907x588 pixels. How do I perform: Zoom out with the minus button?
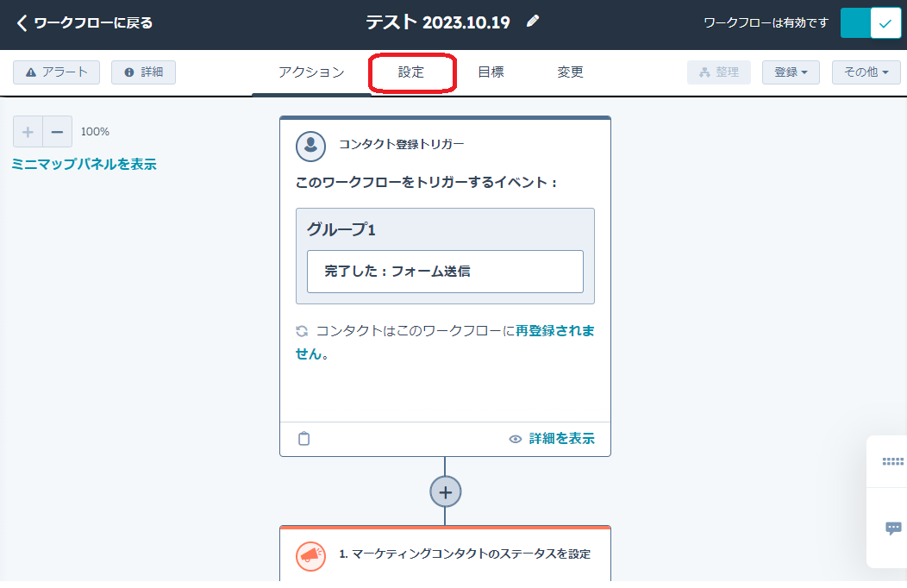click(57, 132)
